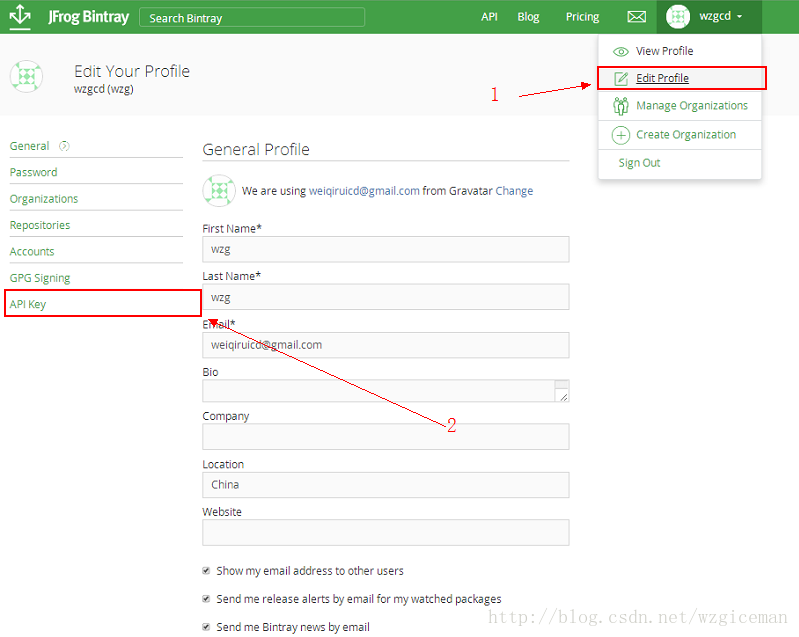This screenshot has height=637, width=799.
Task: Click the First Name input field
Action: click(x=386, y=249)
